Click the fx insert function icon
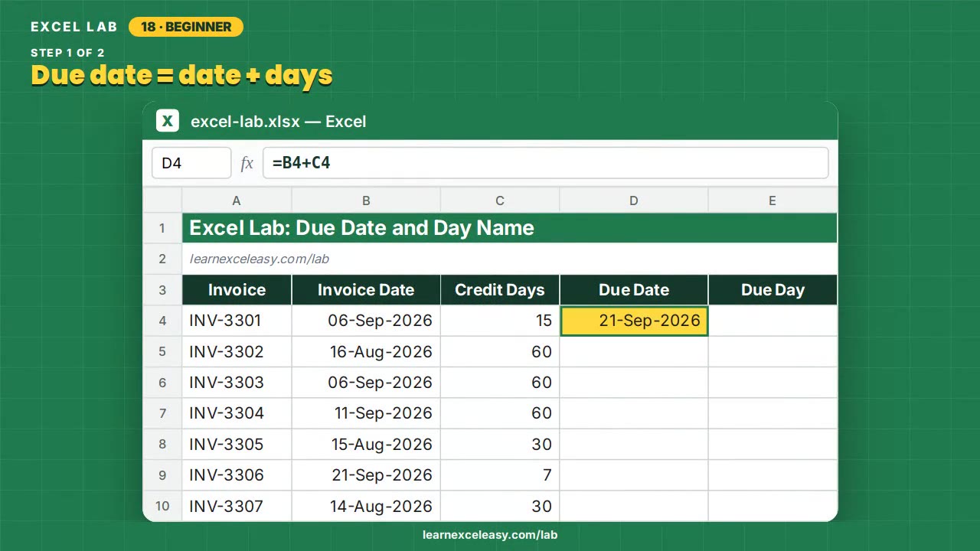This screenshot has height=551, width=980. coord(247,163)
